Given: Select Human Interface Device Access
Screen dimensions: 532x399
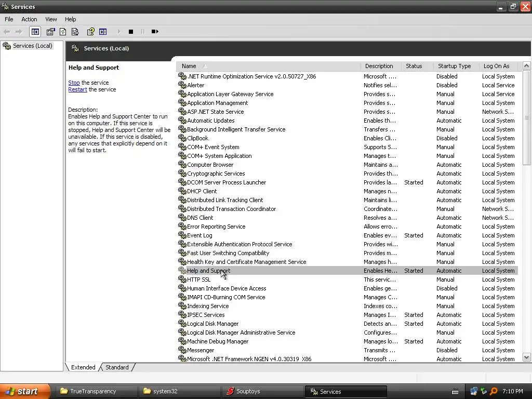Looking at the screenshot, I should pos(347,288).
